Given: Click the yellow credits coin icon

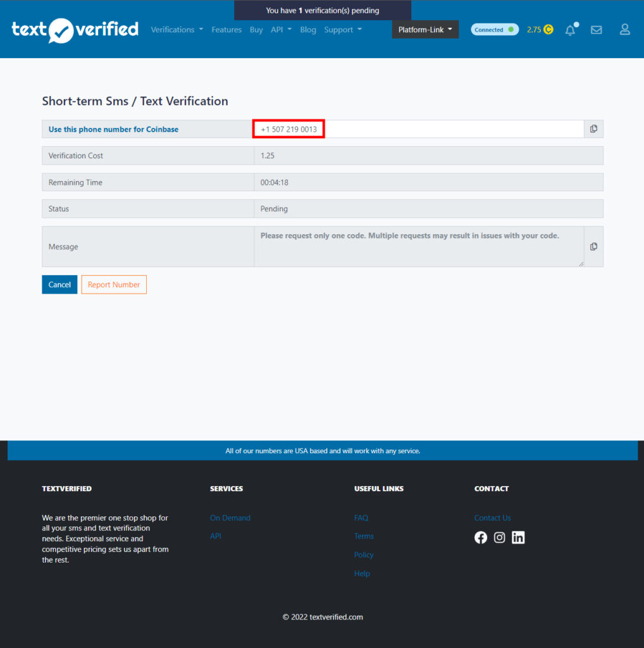Looking at the screenshot, I should coord(548,29).
